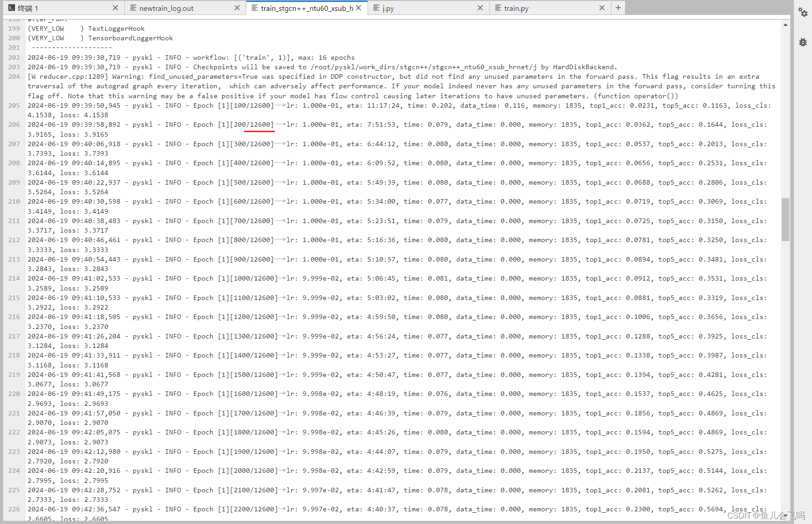Close the j.py tab

(480, 8)
